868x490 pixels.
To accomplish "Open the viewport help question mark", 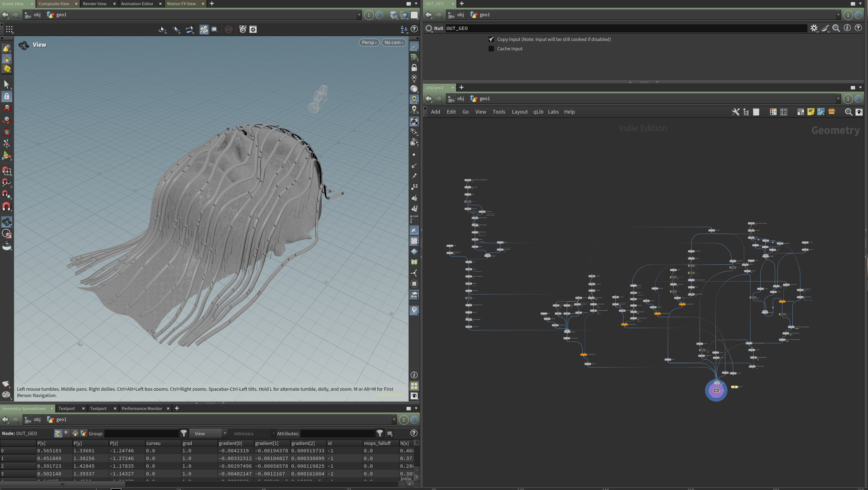I will (414, 29).
